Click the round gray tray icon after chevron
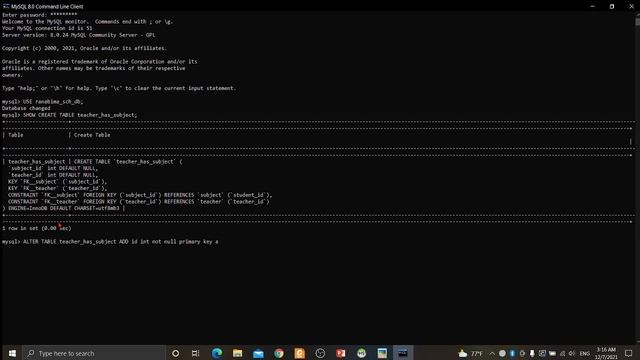The image size is (640, 360). click(x=502, y=353)
